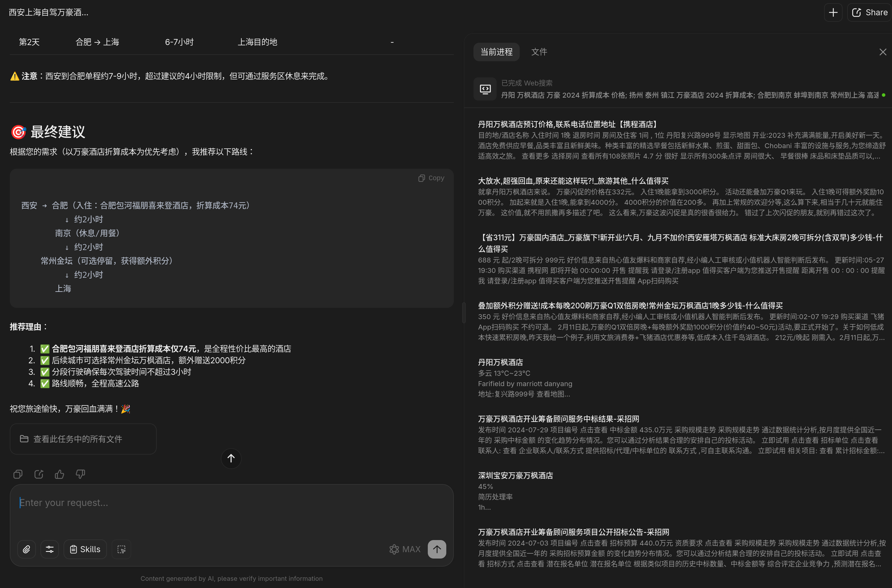Select the 当前进程 tab
Screen dimensions: 892x588
(x=496, y=52)
